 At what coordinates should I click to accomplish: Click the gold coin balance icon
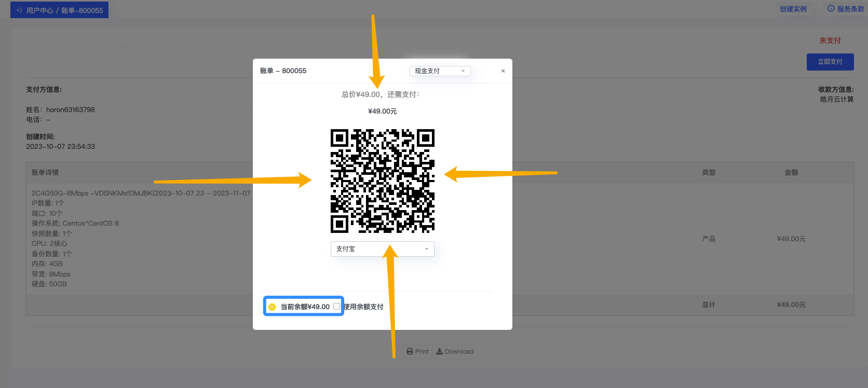tap(272, 307)
